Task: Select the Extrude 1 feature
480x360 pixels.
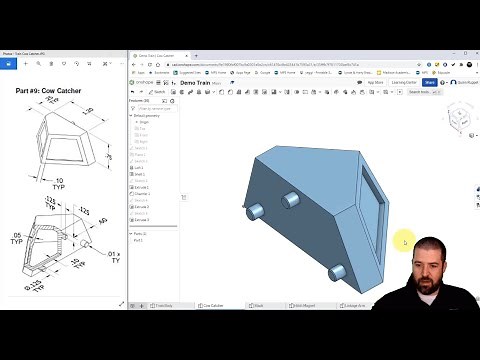Action: (139, 187)
